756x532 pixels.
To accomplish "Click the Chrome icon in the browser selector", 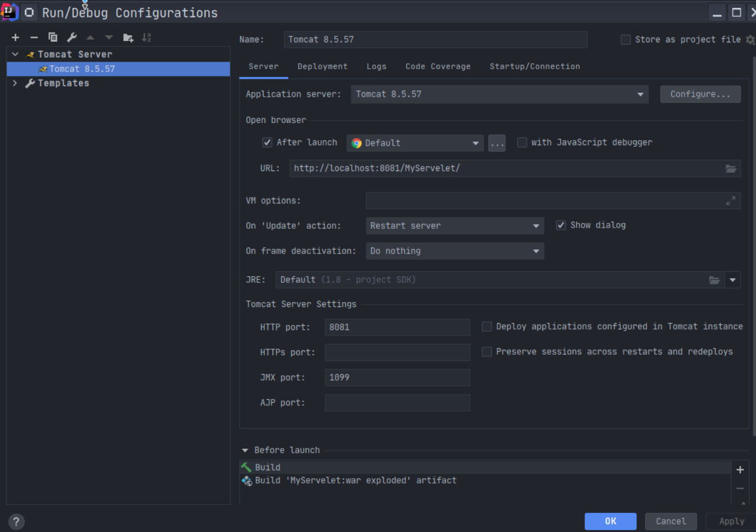I will point(357,143).
